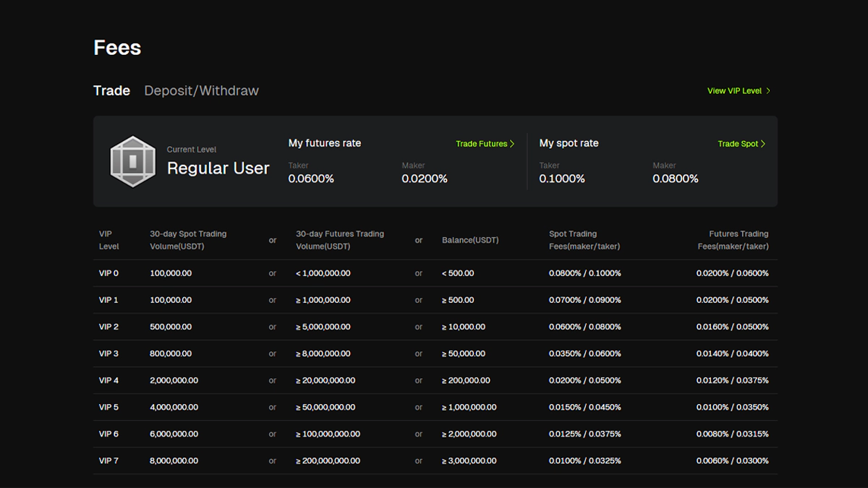Switch to the Trade tab
The width and height of the screenshot is (868, 488).
[x=111, y=90]
